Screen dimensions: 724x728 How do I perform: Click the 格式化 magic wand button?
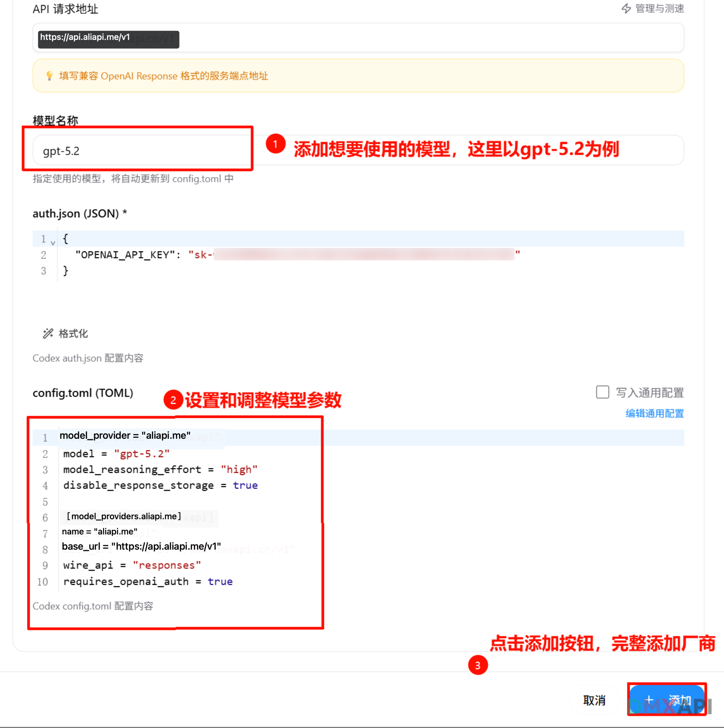point(65,333)
